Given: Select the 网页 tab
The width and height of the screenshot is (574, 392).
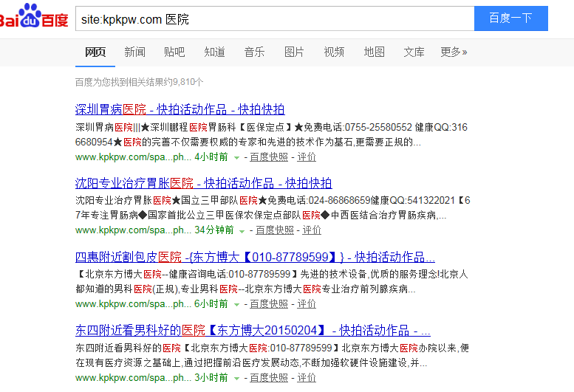Looking at the screenshot, I should click(x=95, y=52).
